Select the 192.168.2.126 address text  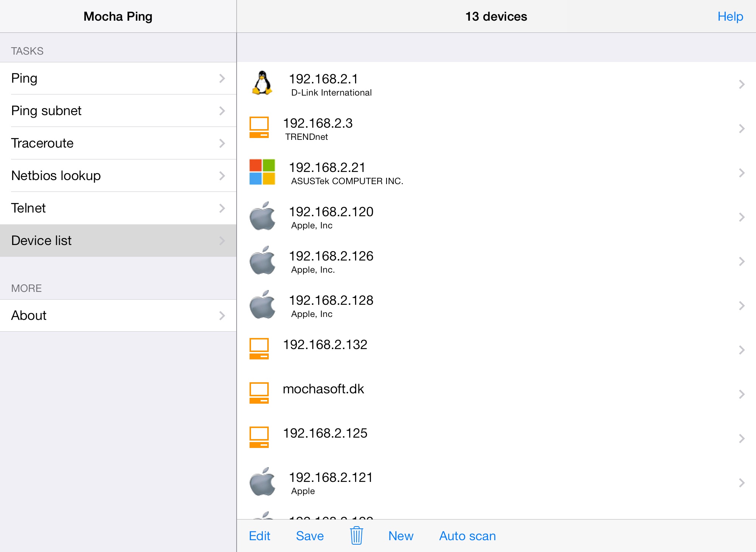point(331,256)
